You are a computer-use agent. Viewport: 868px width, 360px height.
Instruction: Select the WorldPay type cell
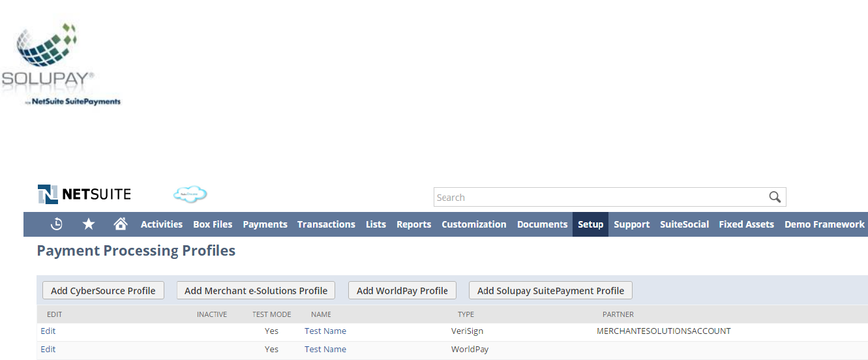[470, 350]
